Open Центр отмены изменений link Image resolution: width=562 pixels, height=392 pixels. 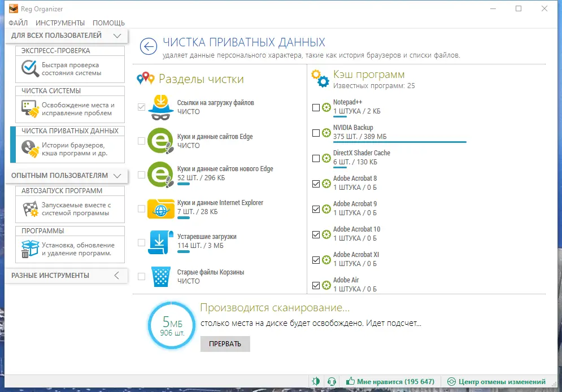[x=502, y=382]
